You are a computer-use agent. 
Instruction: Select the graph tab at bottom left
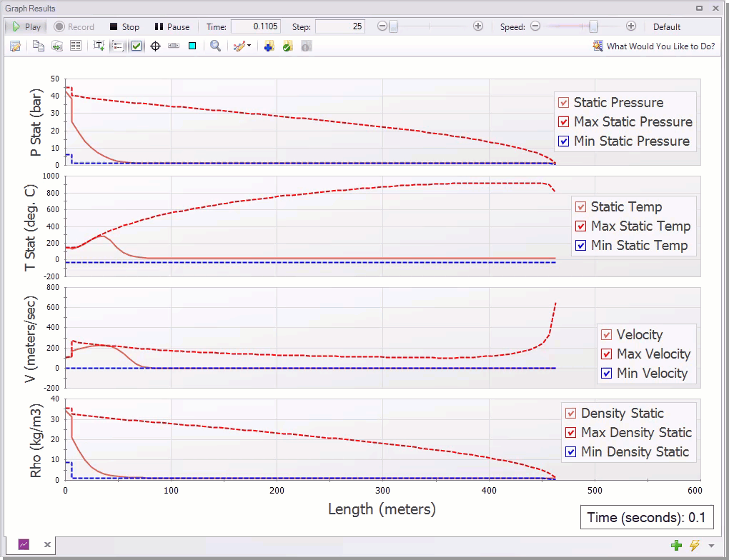click(24, 544)
